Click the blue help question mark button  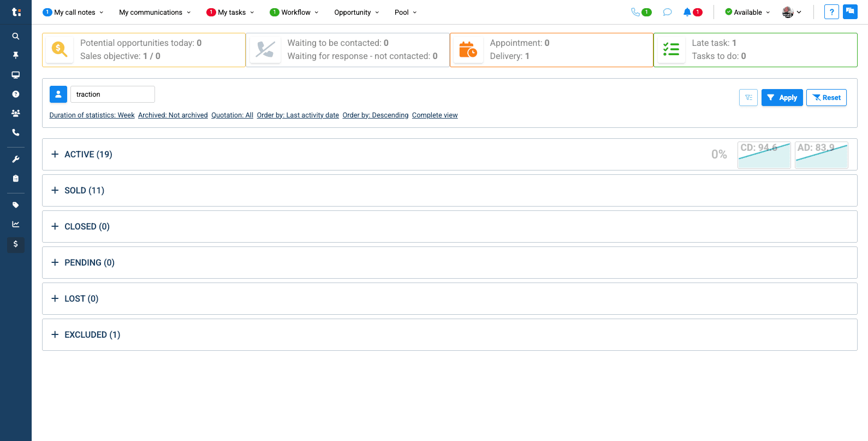(x=831, y=12)
